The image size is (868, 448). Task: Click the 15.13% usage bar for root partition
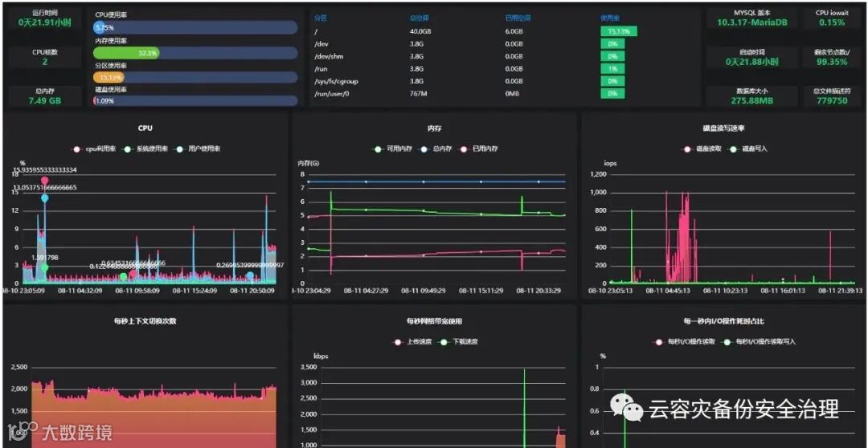[x=618, y=31]
